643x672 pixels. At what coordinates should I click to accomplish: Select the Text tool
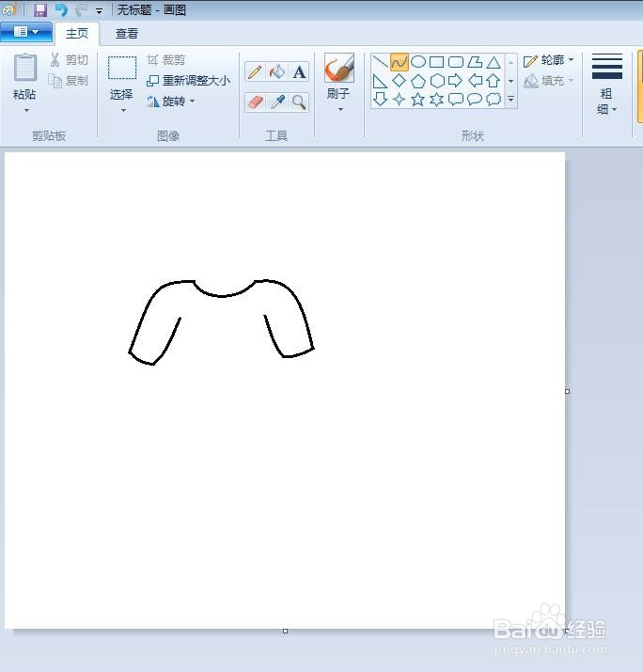[x=299, y=71]
